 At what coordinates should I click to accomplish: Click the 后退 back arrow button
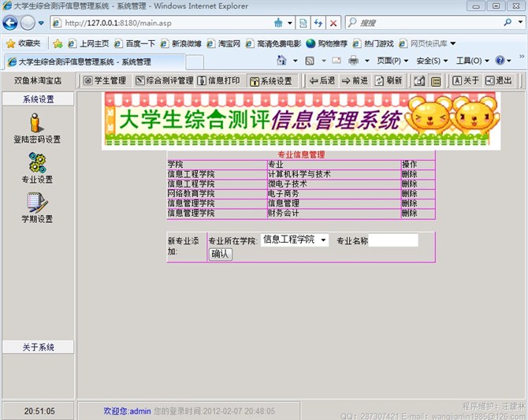click(x=322, y=80)
